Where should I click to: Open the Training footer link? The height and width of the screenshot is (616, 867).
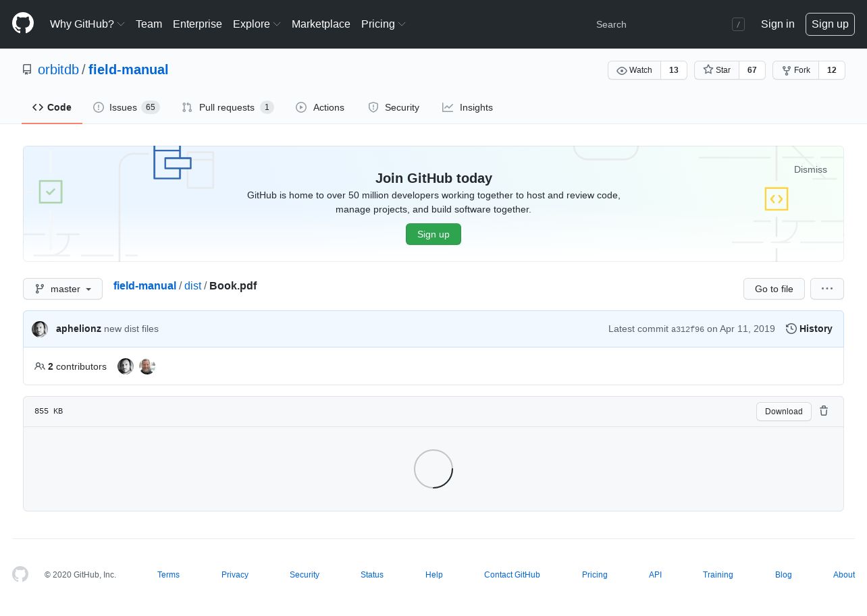coord(718,575)
